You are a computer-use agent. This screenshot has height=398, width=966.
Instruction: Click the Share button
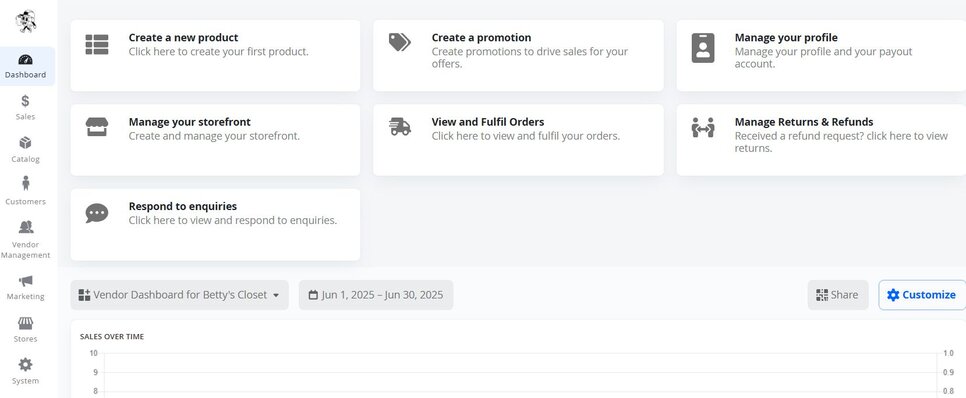point(838,295)
